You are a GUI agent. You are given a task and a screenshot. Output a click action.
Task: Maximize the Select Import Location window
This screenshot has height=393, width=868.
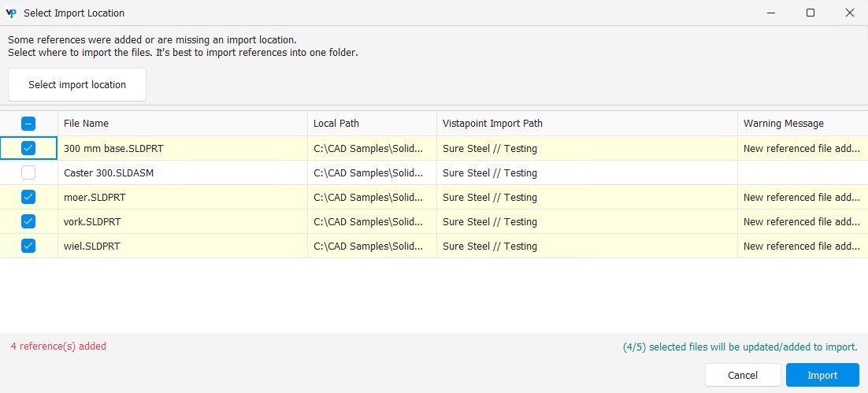810,13
